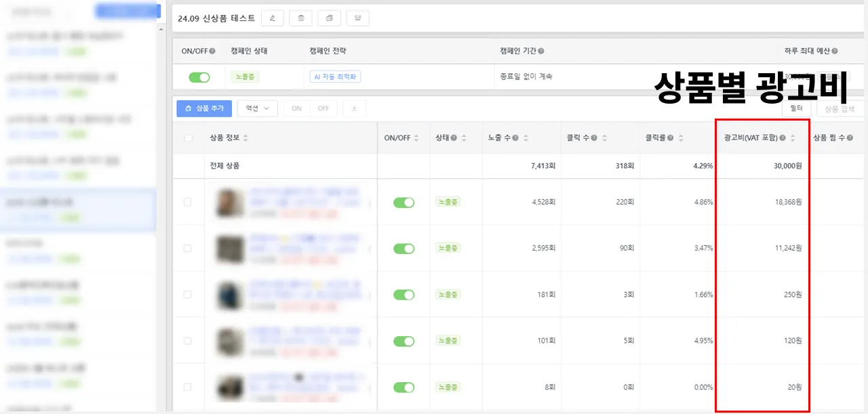This screenshot has width=868, height=414.
Task: Click thumbnail of product with 5회 clicks
Action: (x=230, y=341)
